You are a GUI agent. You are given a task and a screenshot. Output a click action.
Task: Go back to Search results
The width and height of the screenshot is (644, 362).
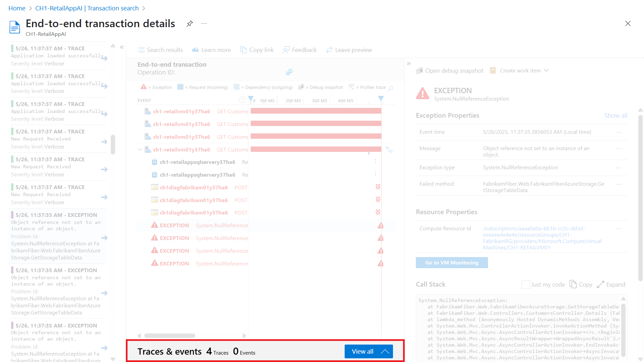point(160,50)
